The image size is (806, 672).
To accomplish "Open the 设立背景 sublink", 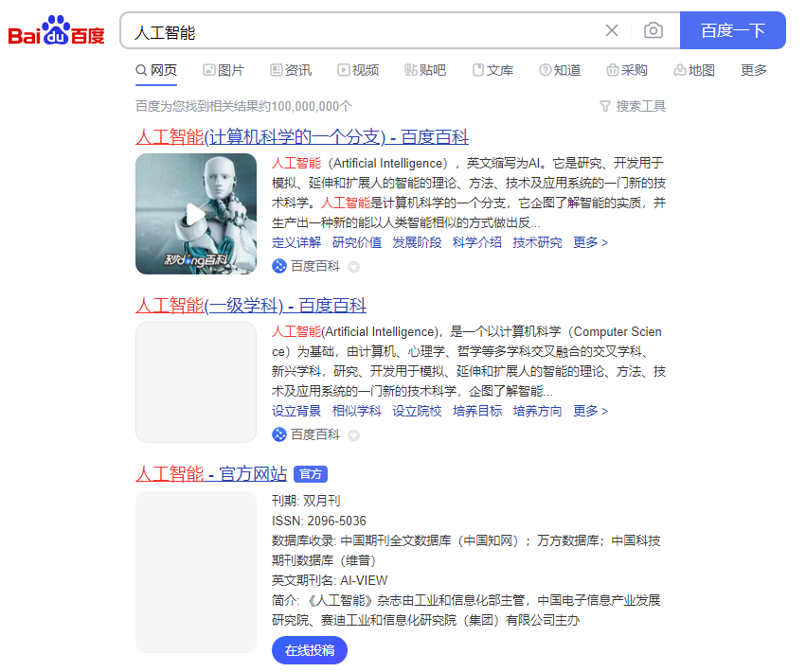I will [296, 411].
